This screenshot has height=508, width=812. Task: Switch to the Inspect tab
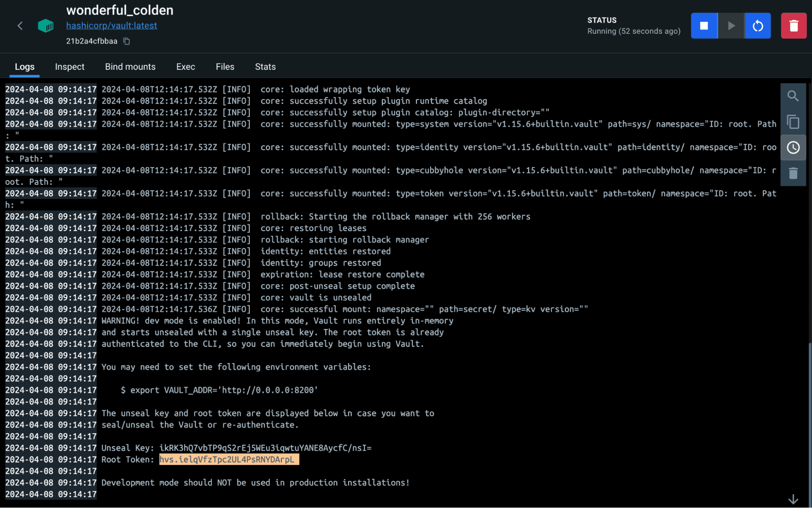coord(69,67)
